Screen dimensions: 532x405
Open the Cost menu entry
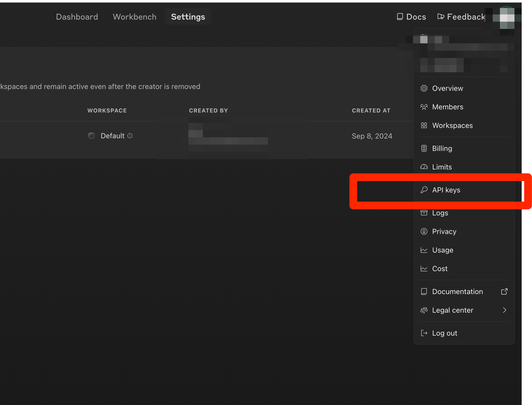tap(440, 269)
